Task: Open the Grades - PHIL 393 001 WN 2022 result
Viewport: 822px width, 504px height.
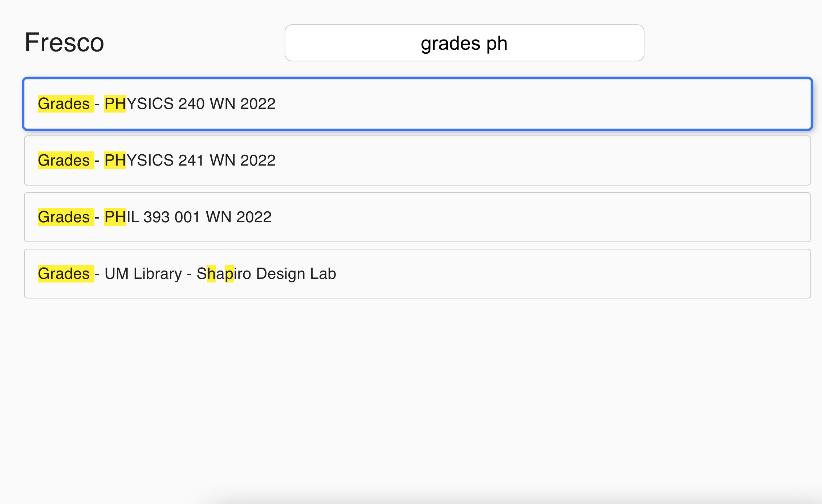Action: 417,217
